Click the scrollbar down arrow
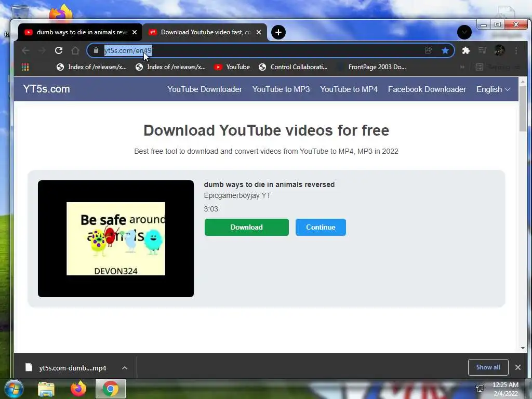The image size is (532, 399). (523, 348)
